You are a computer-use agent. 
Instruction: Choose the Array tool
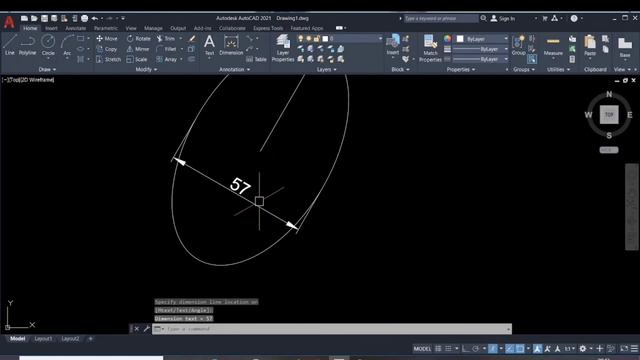[167, 60]
